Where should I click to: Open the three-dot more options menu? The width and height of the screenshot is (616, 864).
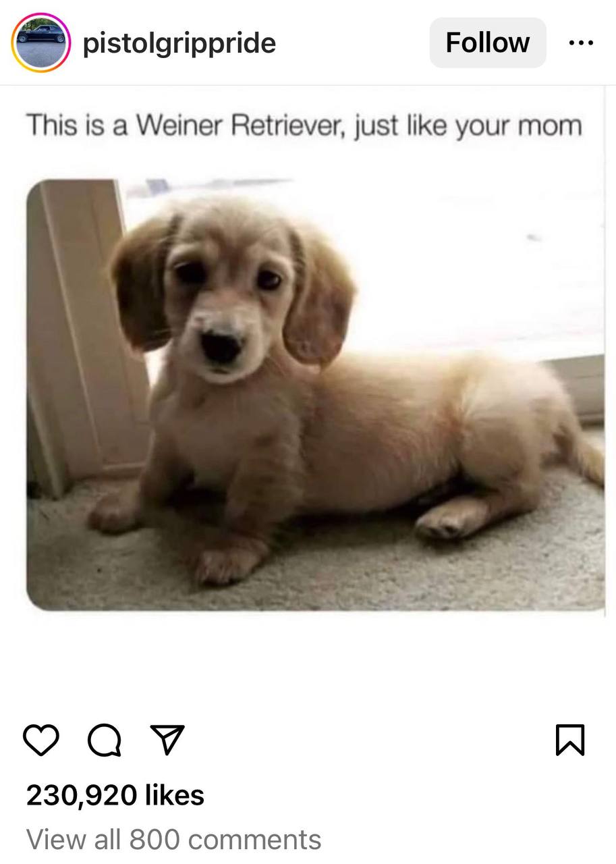pyautogui.click(x=581, y=43)
